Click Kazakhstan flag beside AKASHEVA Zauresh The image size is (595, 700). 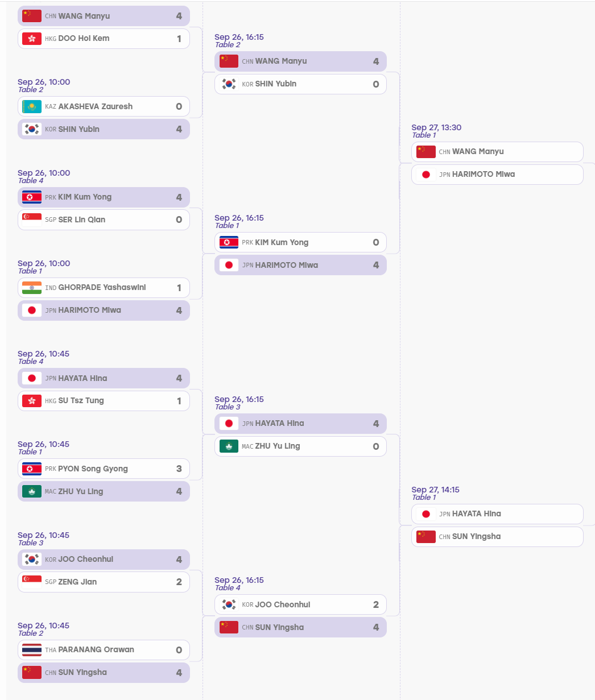[32, 106]
